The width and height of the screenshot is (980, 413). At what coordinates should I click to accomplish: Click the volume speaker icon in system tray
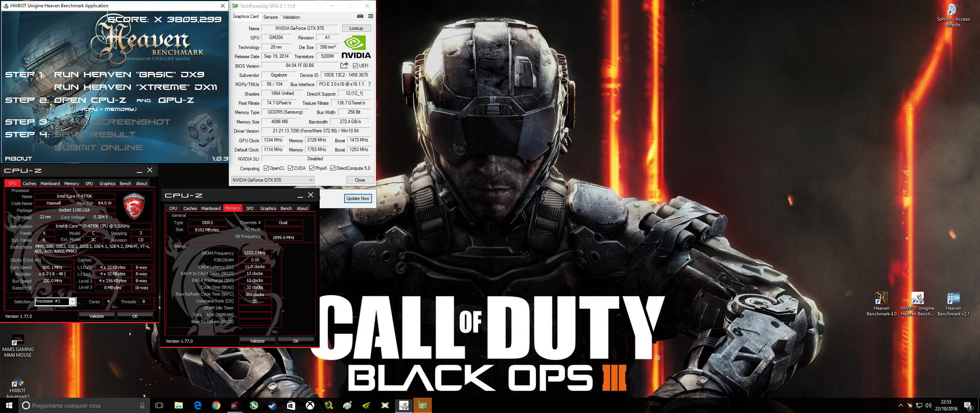click(928, 405)
